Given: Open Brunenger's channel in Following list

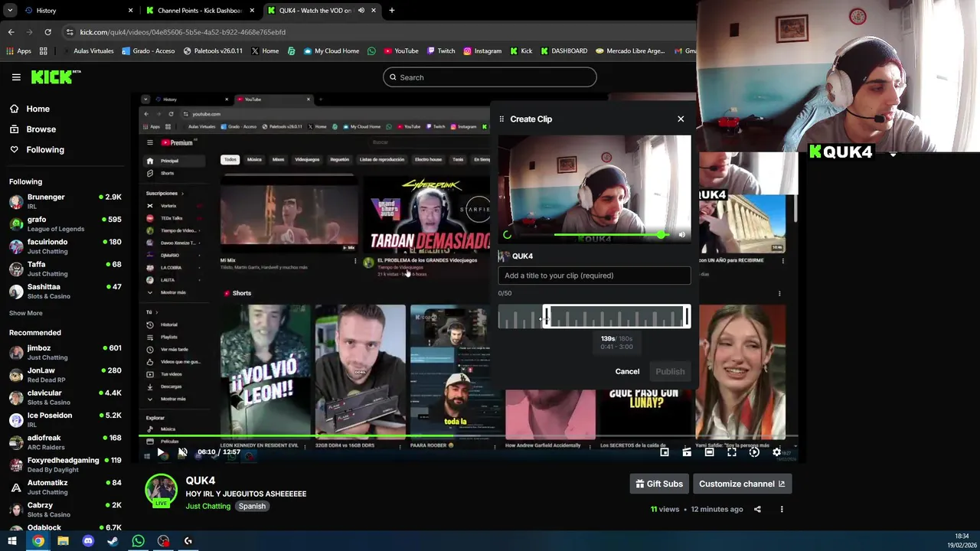Looking at the screenshot, I should tap(65, 201).
